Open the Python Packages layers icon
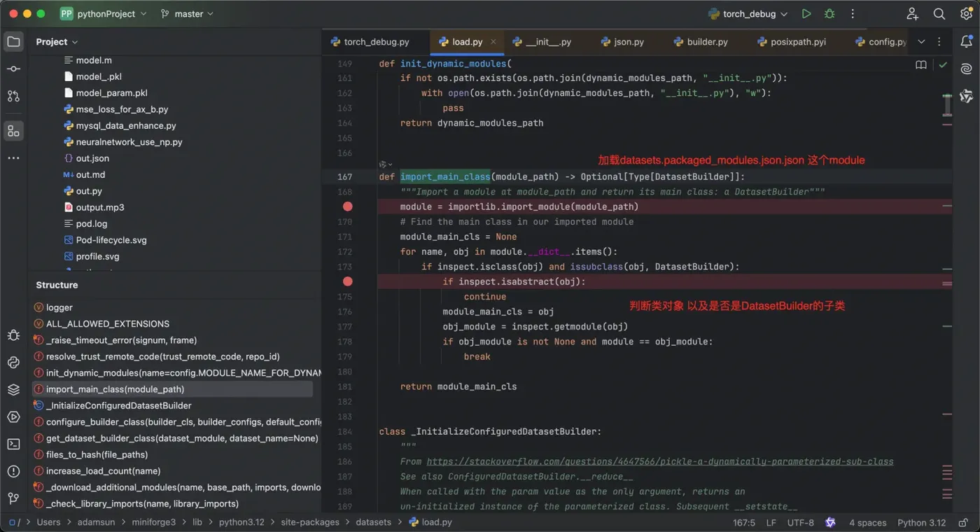The width and height of the screenshot is (980, 532). click(x=13, y=390)
